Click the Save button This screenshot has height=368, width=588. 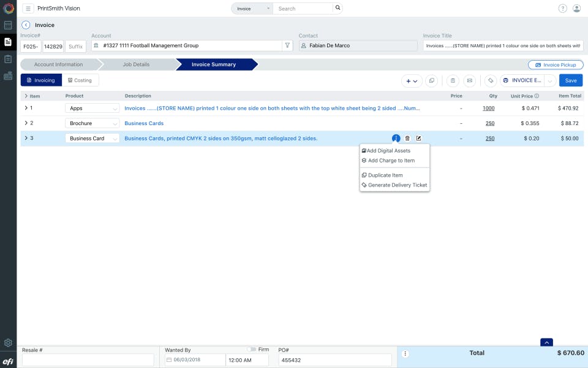pos(570,80)
